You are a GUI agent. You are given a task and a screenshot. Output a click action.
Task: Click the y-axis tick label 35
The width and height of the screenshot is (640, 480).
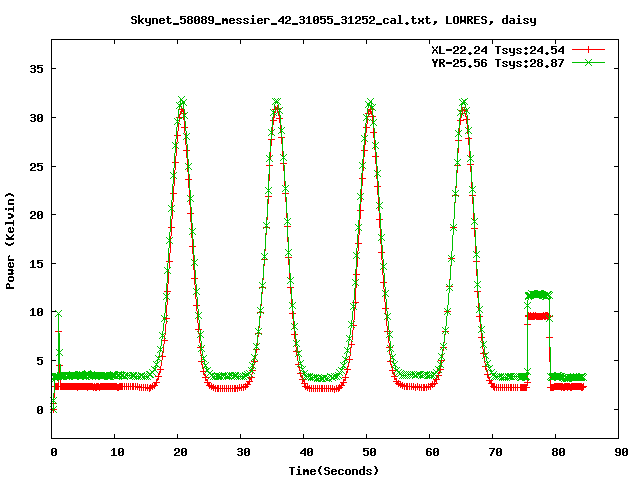click(36, 69)
